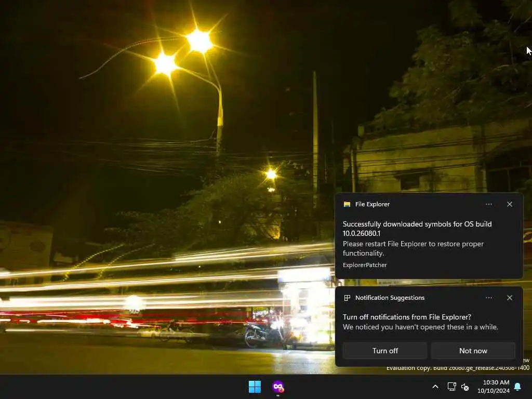The image size is (532, 399).
Task: Open Notification Suggestions more options menu
Action: tap(488, 298)
